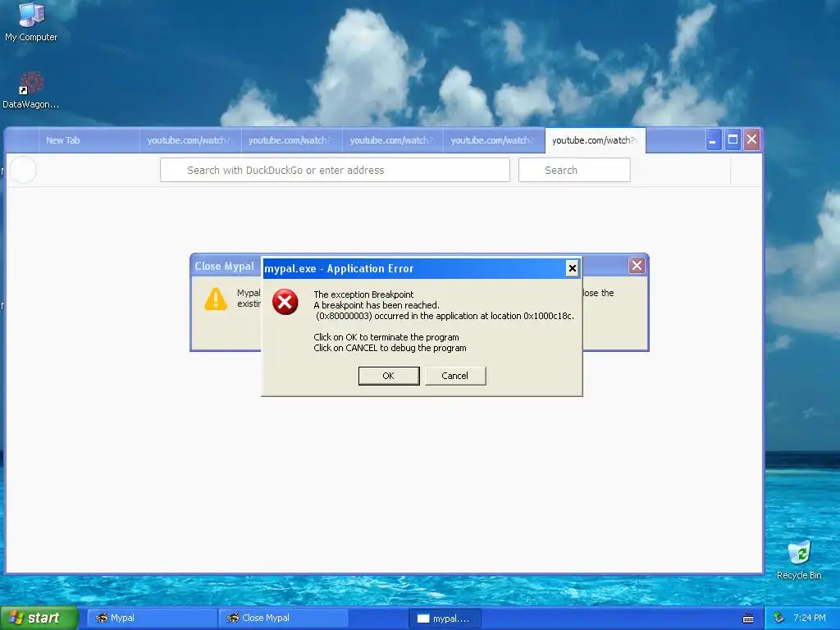This screenshot has width=840, height=630.
Task: Switch to the New Tab tab
Action: coord(89,140)
